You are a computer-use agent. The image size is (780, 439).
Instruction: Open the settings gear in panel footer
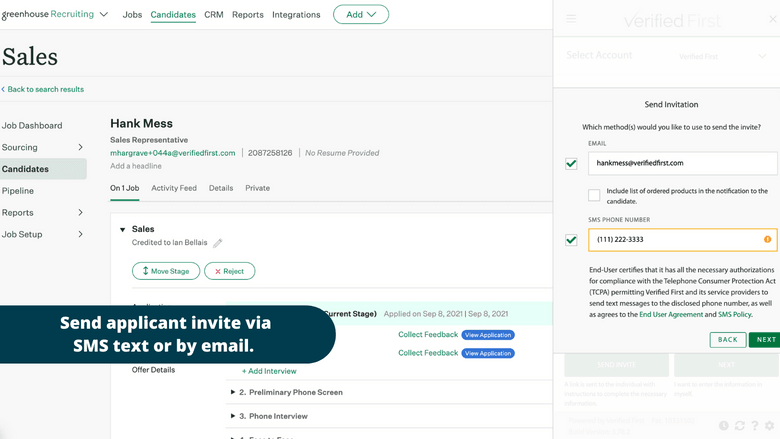pyautogui.click(x=770, y=426)
